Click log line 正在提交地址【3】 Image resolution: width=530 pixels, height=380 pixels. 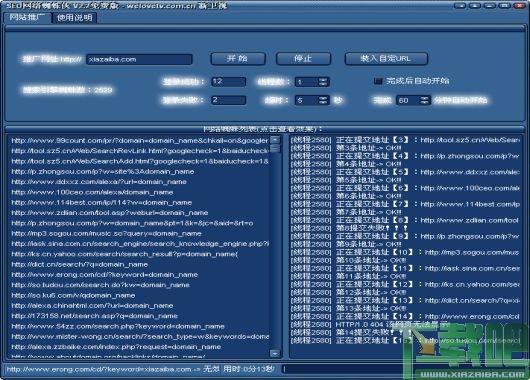(x=405, y=140)
